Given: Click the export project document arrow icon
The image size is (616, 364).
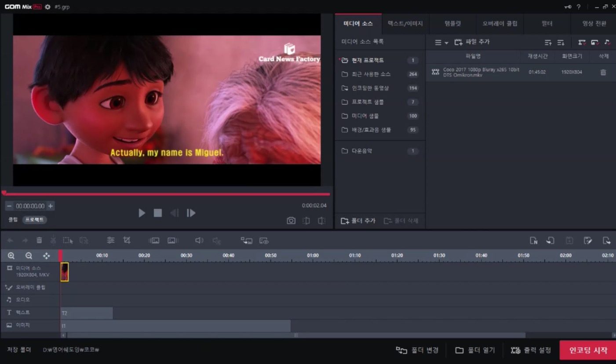Looking at the screenshot, I should click(606, 240).
